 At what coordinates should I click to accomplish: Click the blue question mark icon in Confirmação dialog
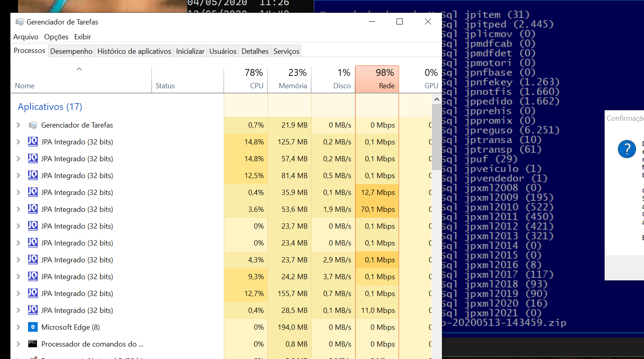(627, 149)
